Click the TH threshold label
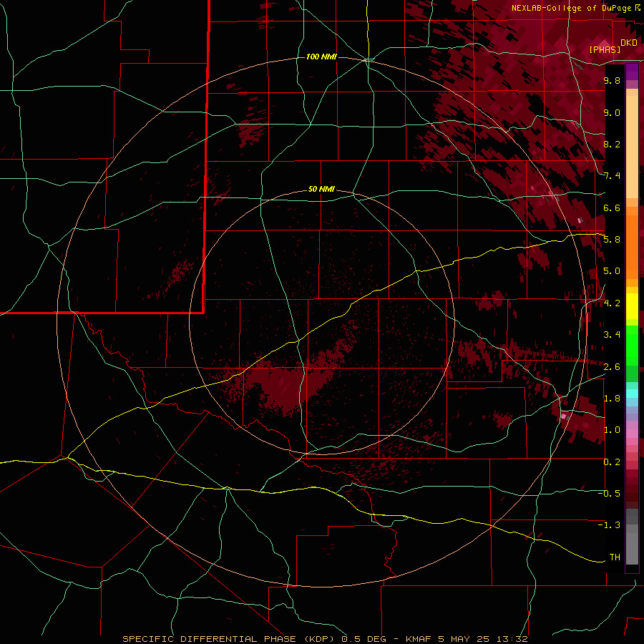The width and height of the screenshot is (644, 644). pyautogui.click(x=615, y=557)
